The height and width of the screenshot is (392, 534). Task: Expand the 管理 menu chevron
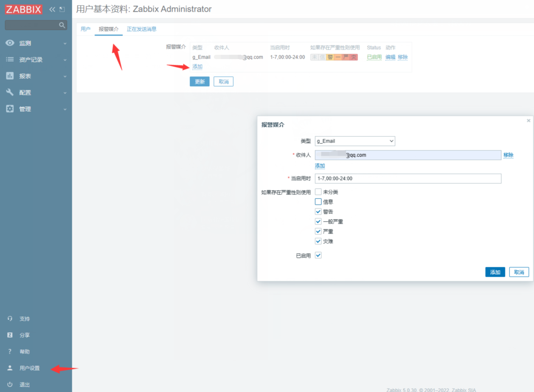(x=65, y=109)
